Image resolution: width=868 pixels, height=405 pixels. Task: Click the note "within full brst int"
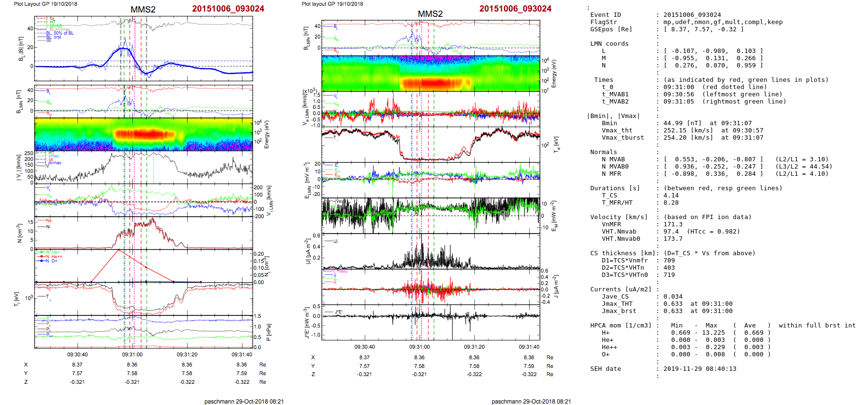(x=817, y=326)
